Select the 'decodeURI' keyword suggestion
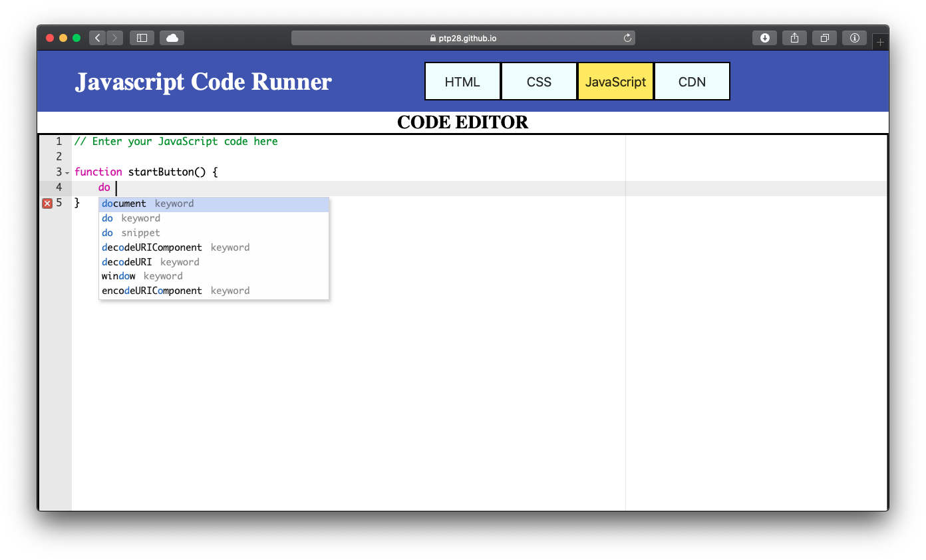Image resolution: width=926 pixels, height=560 pixels. click(214, 262)
